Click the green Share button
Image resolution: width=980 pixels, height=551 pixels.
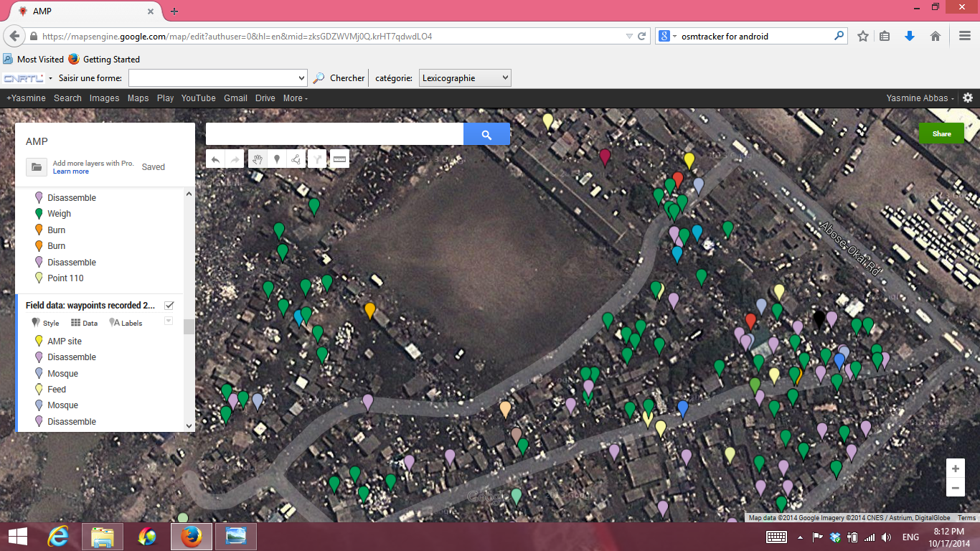coord(941,133)
